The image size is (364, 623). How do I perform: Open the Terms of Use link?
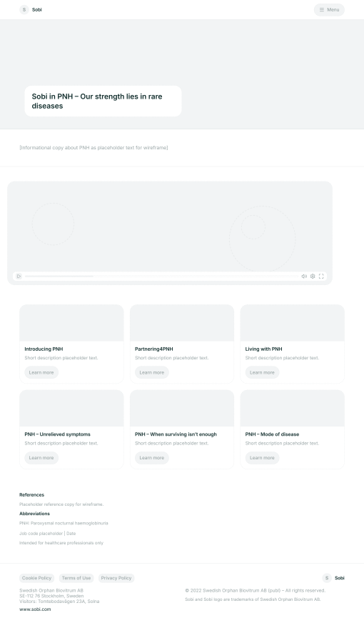[76, 578]
